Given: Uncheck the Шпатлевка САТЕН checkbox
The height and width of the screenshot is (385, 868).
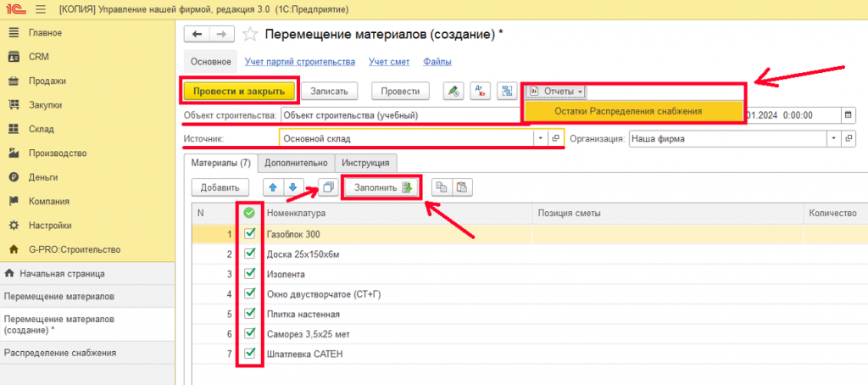Looking at the screenshot, I should point(249,354).
